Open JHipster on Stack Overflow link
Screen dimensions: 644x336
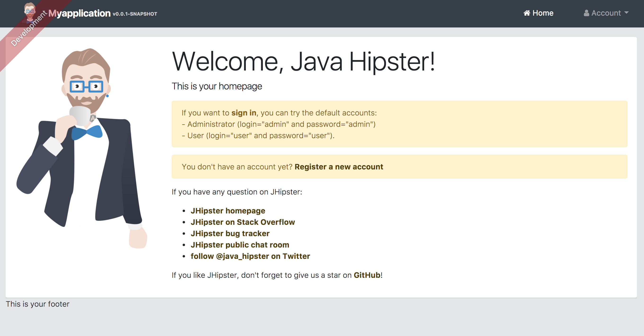[x=243, y=222]
